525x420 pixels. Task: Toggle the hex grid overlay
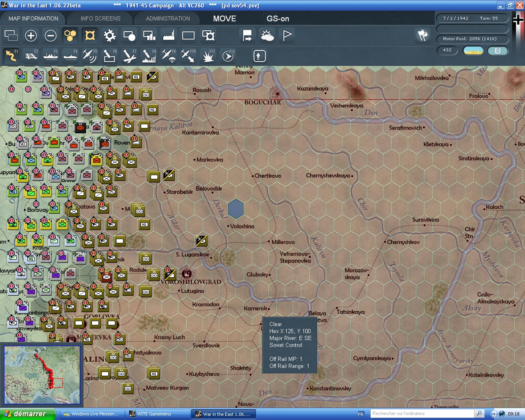coord(70,36)
